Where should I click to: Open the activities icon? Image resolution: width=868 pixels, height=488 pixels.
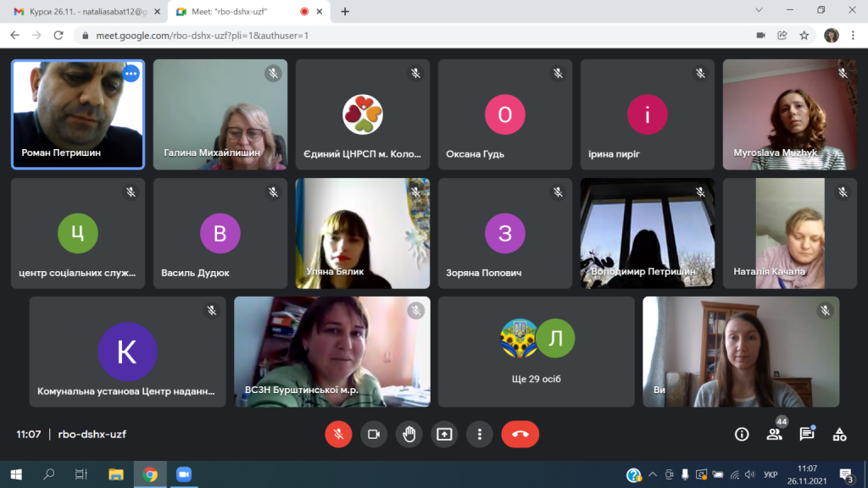[840, 435]
